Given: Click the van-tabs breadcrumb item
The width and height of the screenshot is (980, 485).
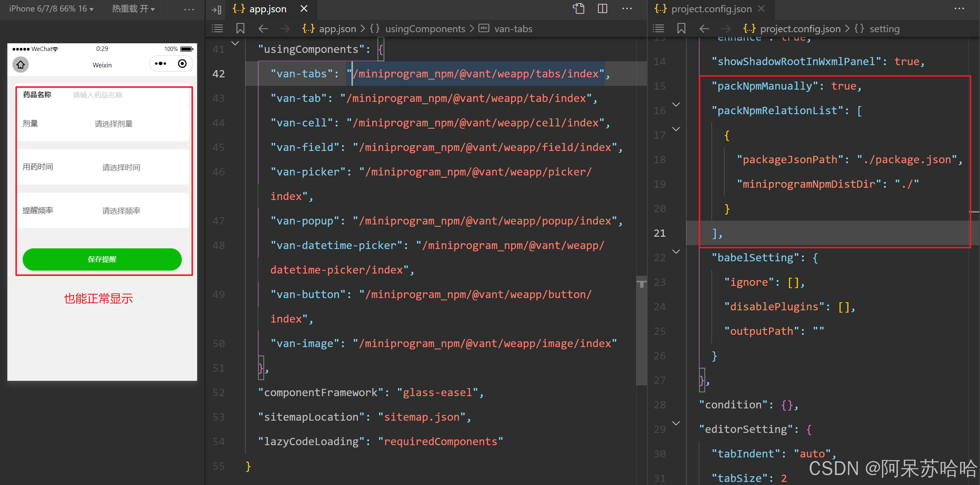Looking at the screenshot, I should tap(513, 28).
